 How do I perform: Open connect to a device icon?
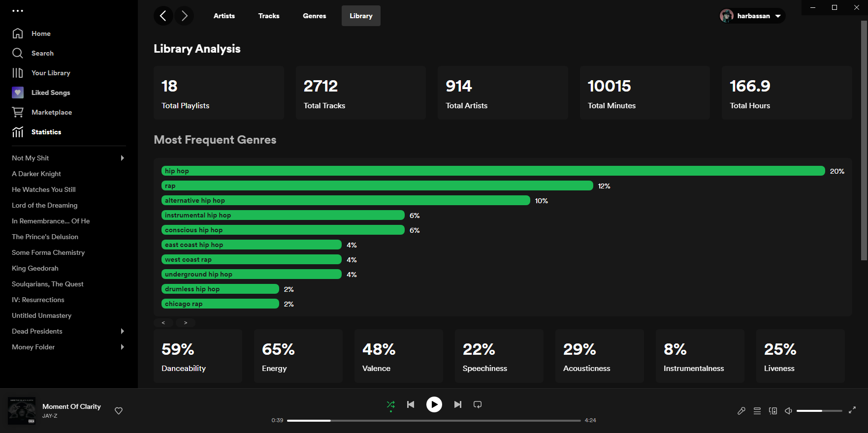click(773, 411)
